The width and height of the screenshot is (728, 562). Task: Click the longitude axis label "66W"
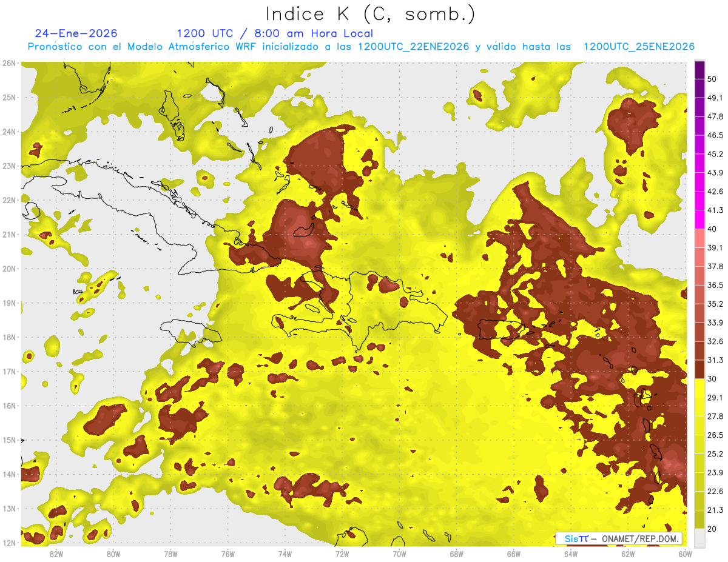tap(513, 554)
